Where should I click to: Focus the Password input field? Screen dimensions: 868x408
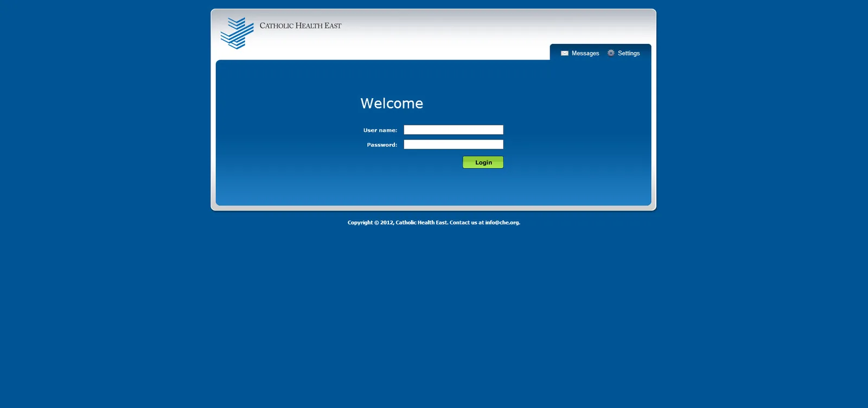pyautogui.click(x=454, y=144)
